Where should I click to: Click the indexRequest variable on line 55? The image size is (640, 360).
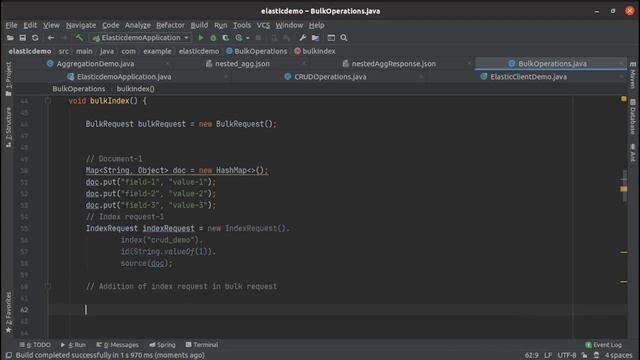(169, 229)
